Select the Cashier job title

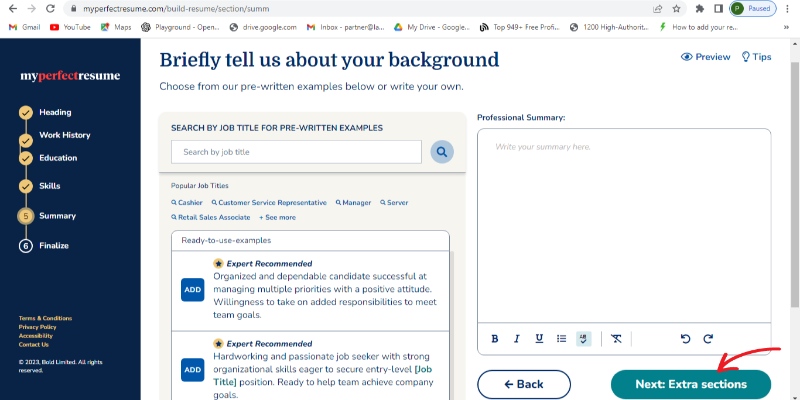click(x=187, y=202)
